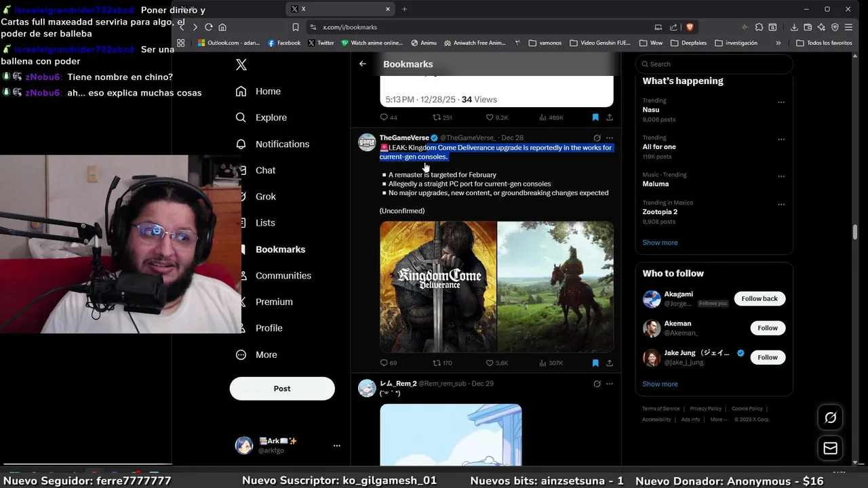This screenshot has width=868, height=488.
Task: Open browser downloads icon
Action: pyautogui.click(x=794, y=27)
